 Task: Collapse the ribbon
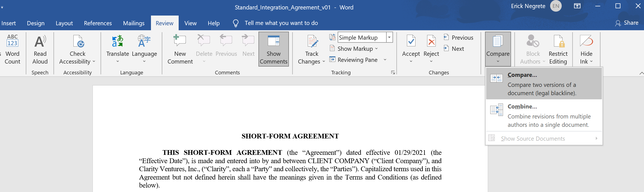click(642, 73)
